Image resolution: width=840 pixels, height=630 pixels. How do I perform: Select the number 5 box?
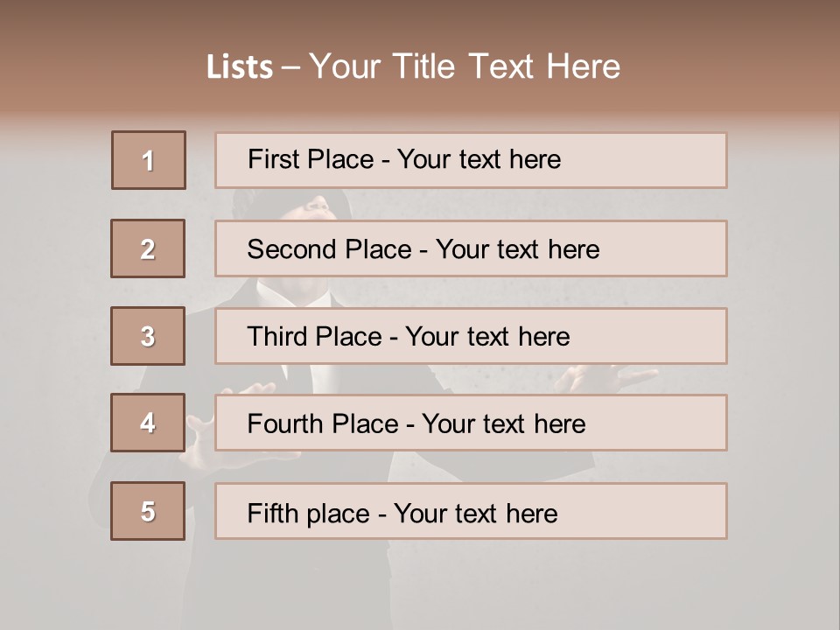pos(148,511)
